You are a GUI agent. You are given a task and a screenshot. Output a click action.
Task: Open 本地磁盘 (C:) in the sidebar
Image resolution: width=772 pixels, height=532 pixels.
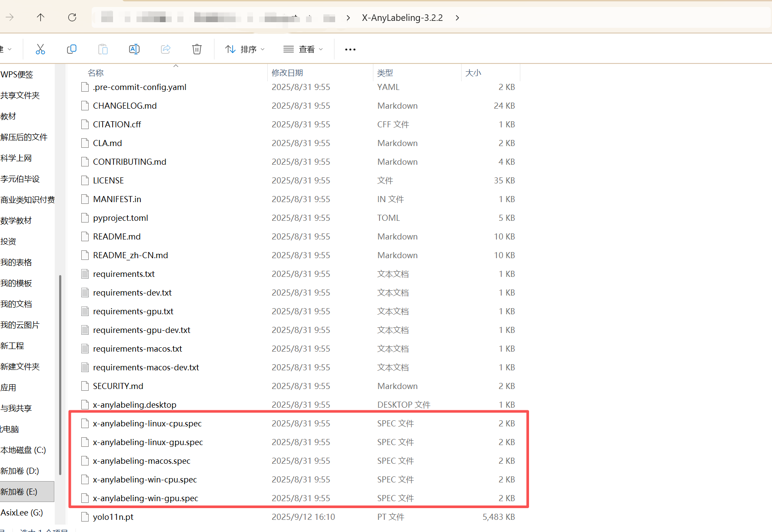[23, 450]
